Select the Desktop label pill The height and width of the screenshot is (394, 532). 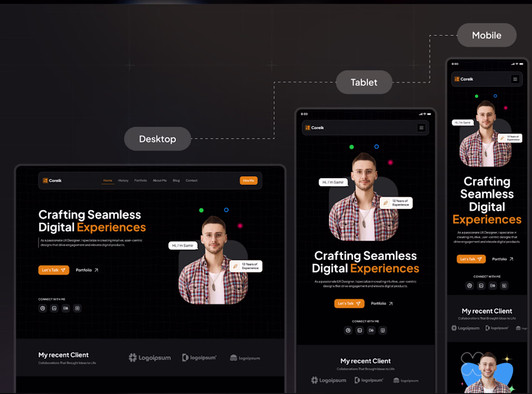[158, 139]
